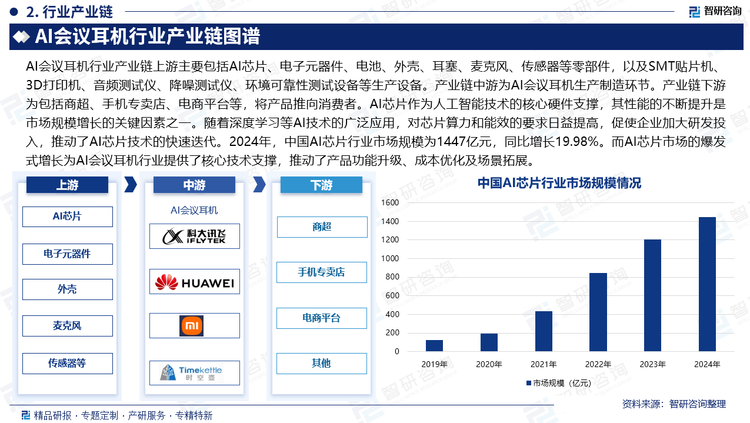Click the 2024年 bar in chart
The height and width of the screenshot is (423, 750).
707,284
